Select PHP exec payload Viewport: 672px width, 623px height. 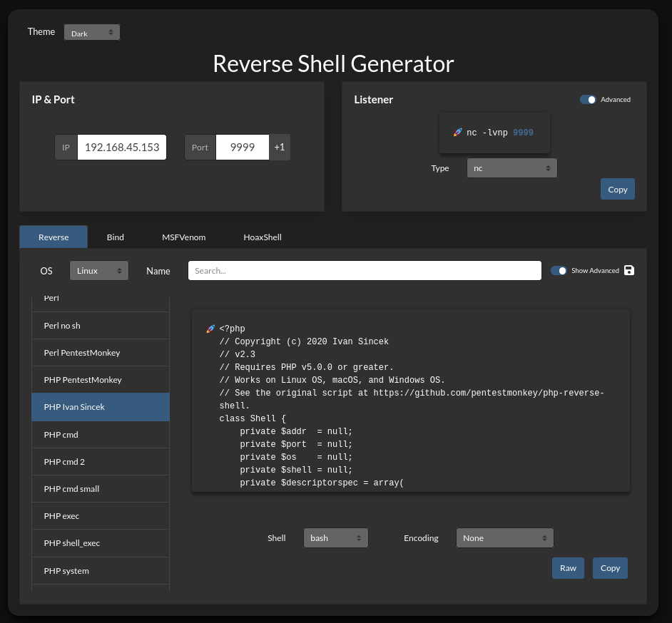[x=101, y=516]
